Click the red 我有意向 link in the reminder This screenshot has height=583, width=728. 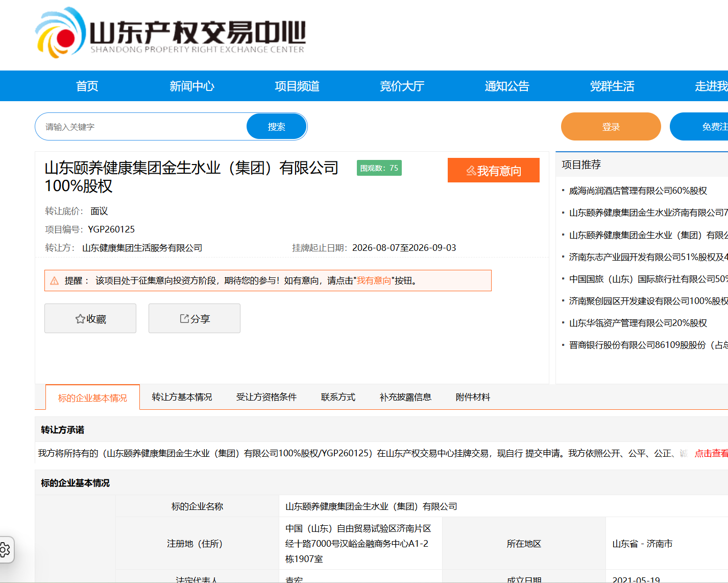coord(374,281)
